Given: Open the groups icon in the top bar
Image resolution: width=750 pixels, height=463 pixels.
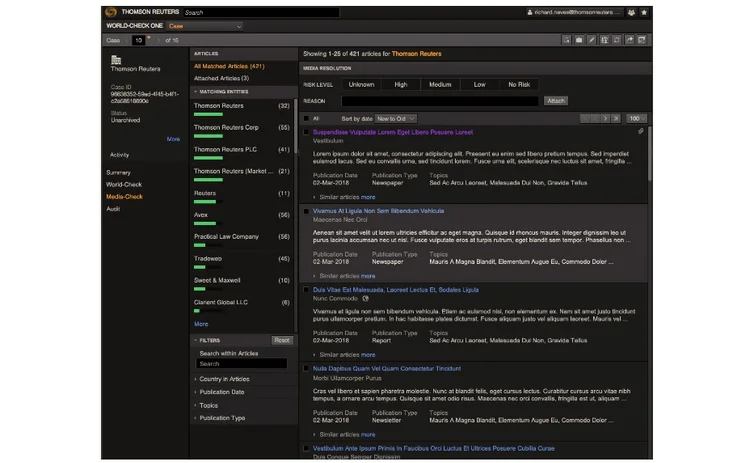Looking at the screenshot, I should 631,12.
